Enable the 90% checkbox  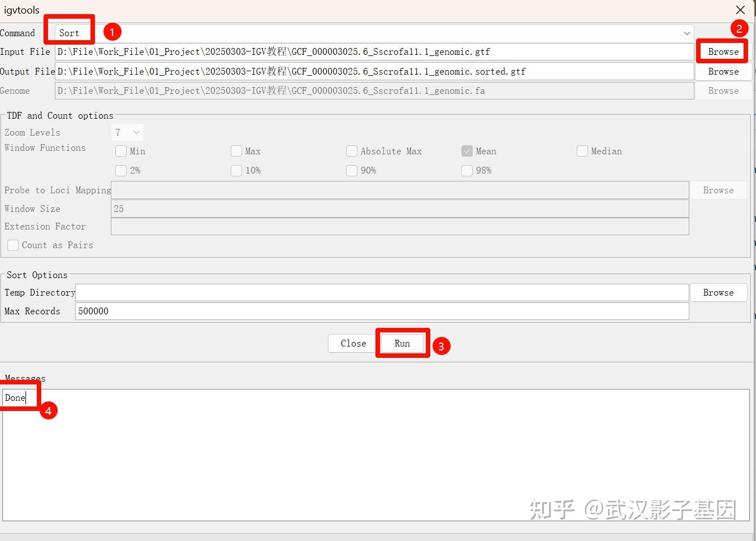(351, 170)
